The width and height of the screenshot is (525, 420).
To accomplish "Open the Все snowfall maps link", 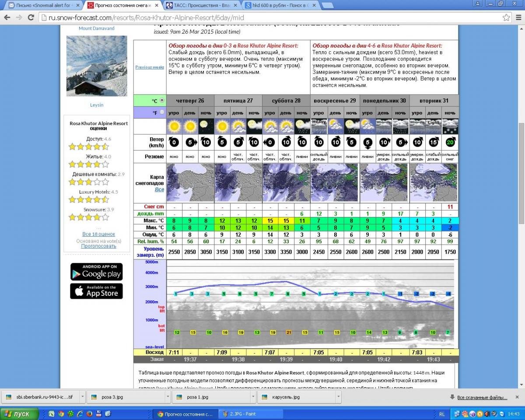I will point(160,189).
